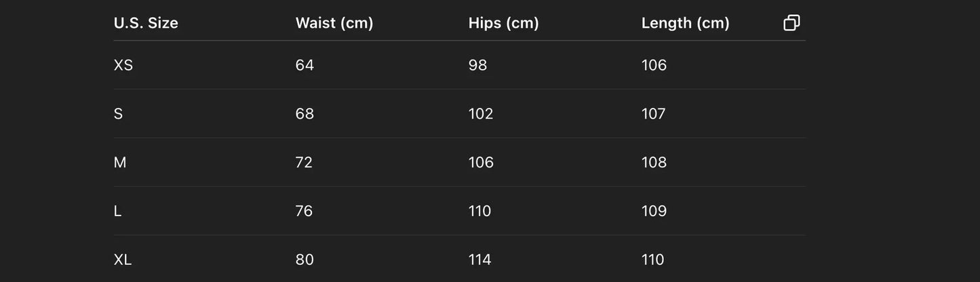Select waist value 72 in M row

tap(304, 163)
